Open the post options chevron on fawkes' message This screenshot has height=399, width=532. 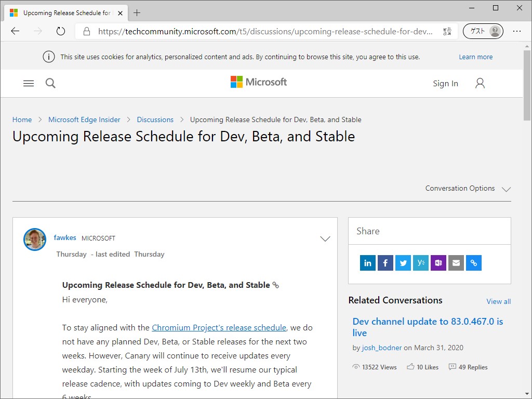pyautogui.click(x=325, y=238)
